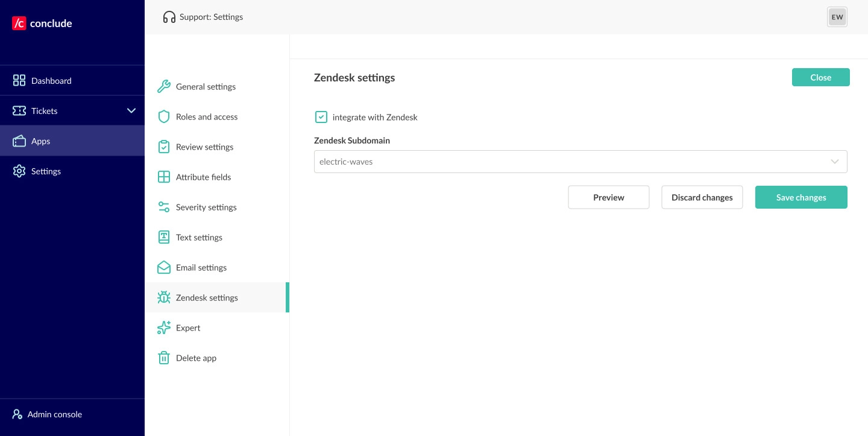Click the shield icon for Roles and access
This screenshot has height=436, width=868.
click(x=163, y=116)
